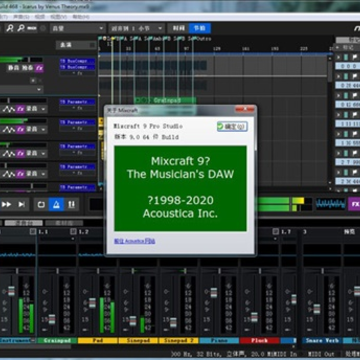Select the Snare Verb channel label in the mixer

pos(321,340)
